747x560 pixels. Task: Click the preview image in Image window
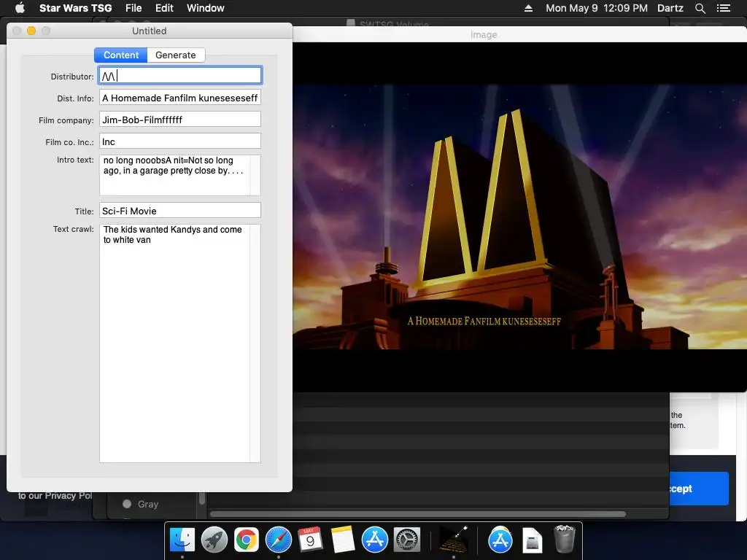(x=519, y=217)
